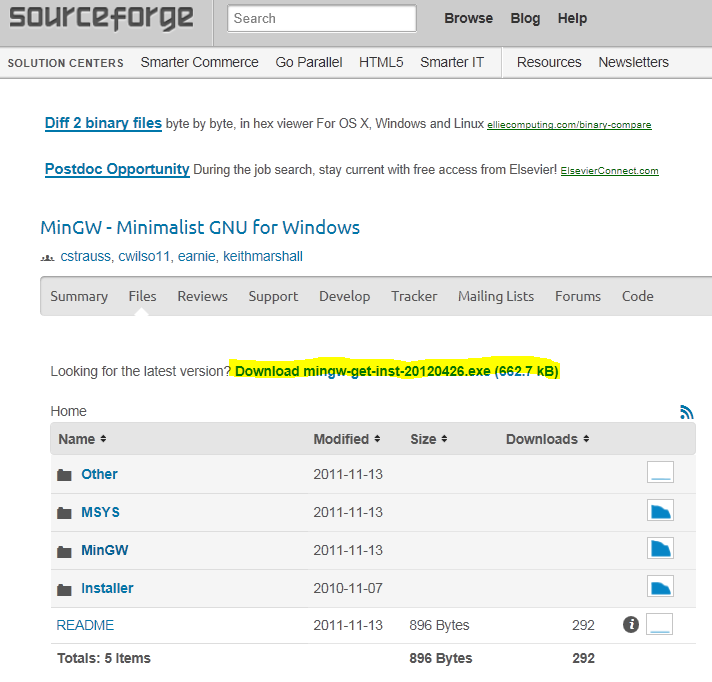Click the folder icon beside Other
712x682 pixels.
pyautogui.click(x=64, y=475)
